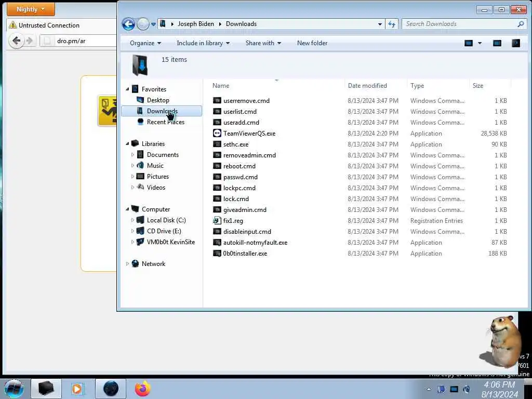Select Network in the navigation pane
The image size is (532, 399).
click(x=153, y=263)
